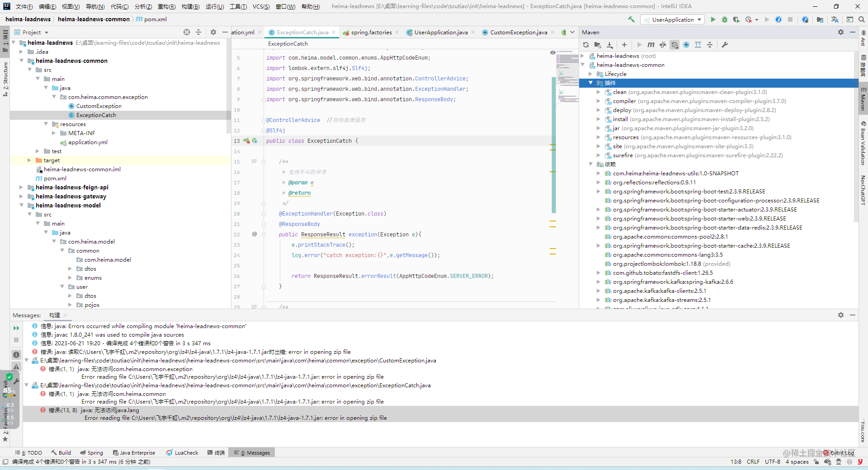Click UTF-8 encoding in status bar

pos(773,461)
